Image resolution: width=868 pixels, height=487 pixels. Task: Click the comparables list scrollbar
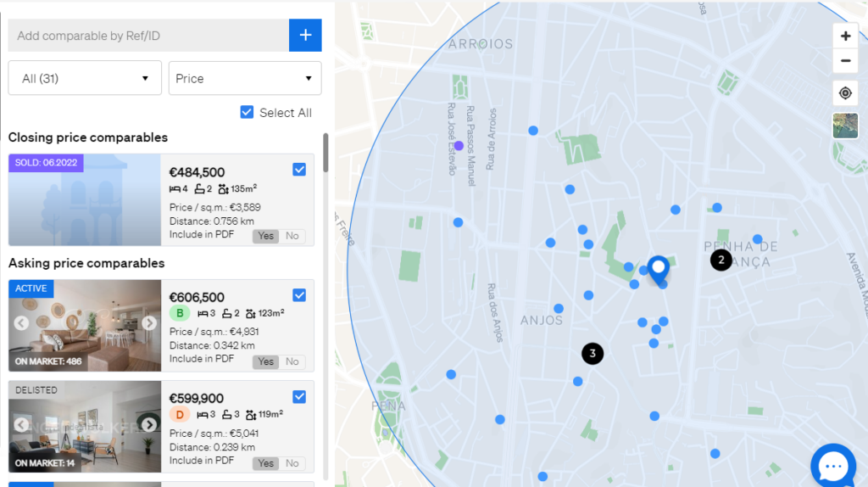[325, 153]
